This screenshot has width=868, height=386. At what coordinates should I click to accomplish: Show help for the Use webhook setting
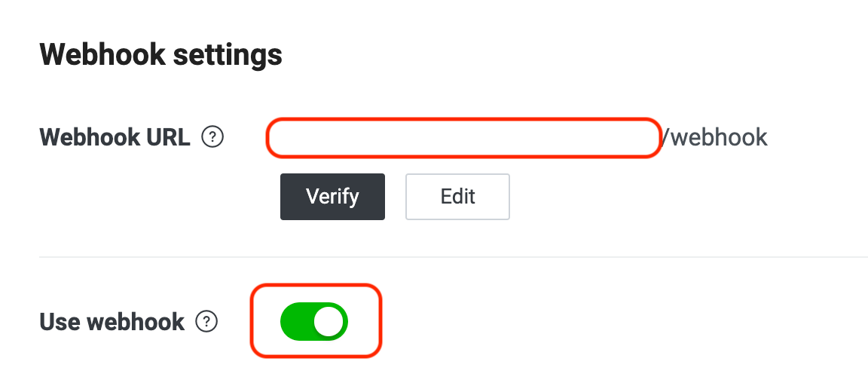click(206, 322)
